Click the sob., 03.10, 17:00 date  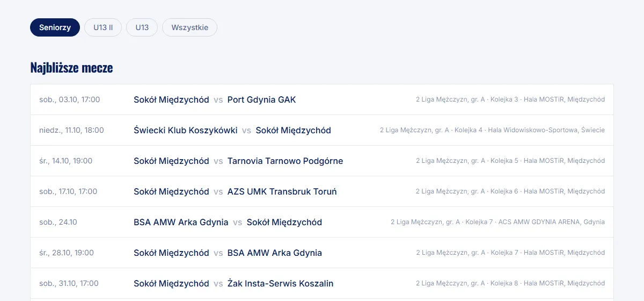tap(70, 99)
